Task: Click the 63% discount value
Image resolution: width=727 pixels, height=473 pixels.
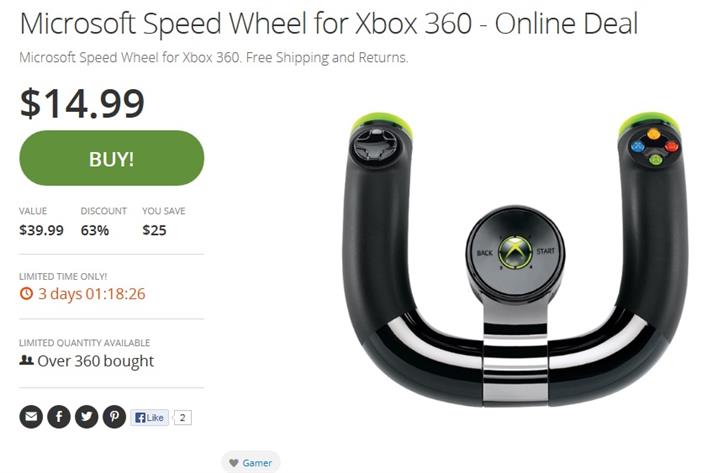Action: tap(95, 230)
